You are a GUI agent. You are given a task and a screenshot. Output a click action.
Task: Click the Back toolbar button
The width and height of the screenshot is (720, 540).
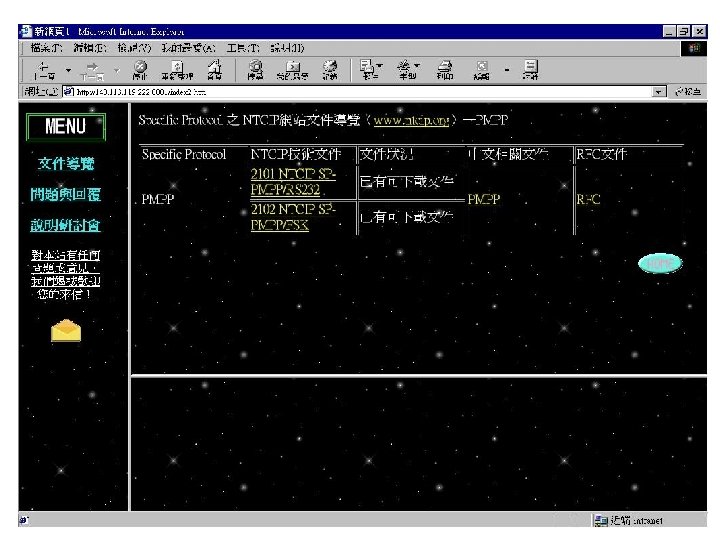point(44,70)
